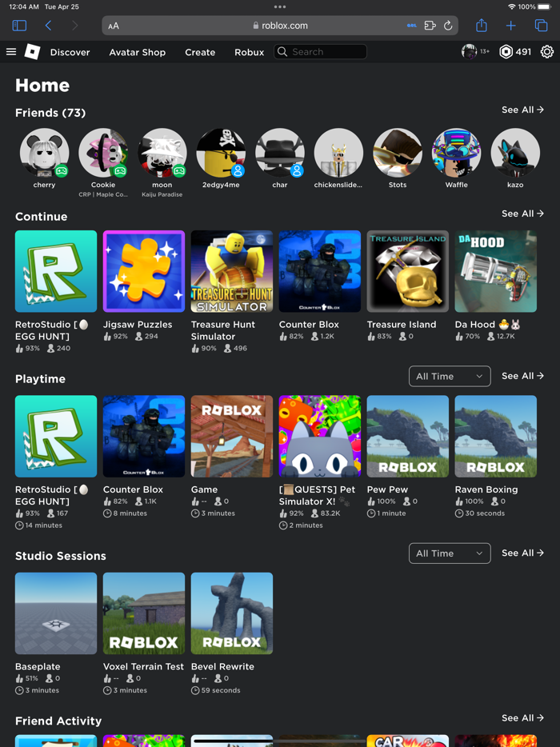The width and height of the screenshot is (560, 747).
Task: Expand the Playtime All Time dropdown
Action: pyautogui.click(x=450, y=377)
